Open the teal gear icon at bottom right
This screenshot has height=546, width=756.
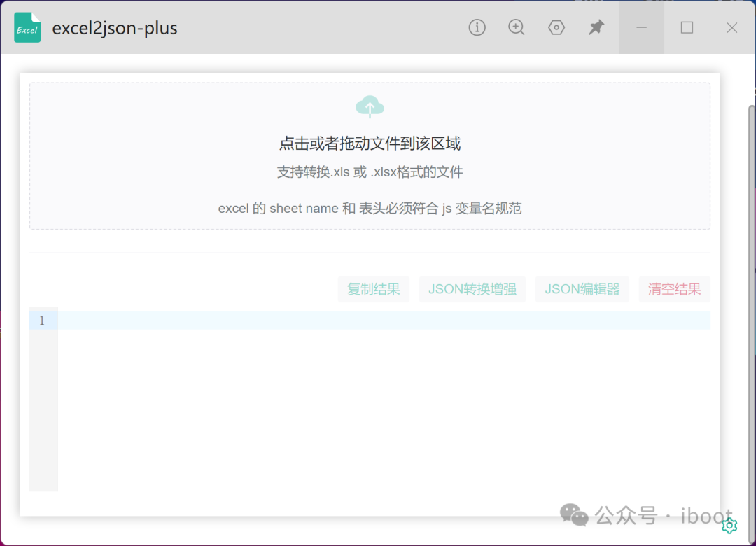(x=729, y=525)
